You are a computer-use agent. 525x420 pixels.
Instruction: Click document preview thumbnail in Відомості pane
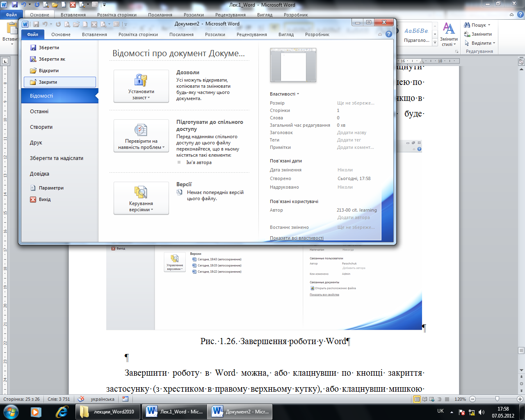tap(293, 65)
